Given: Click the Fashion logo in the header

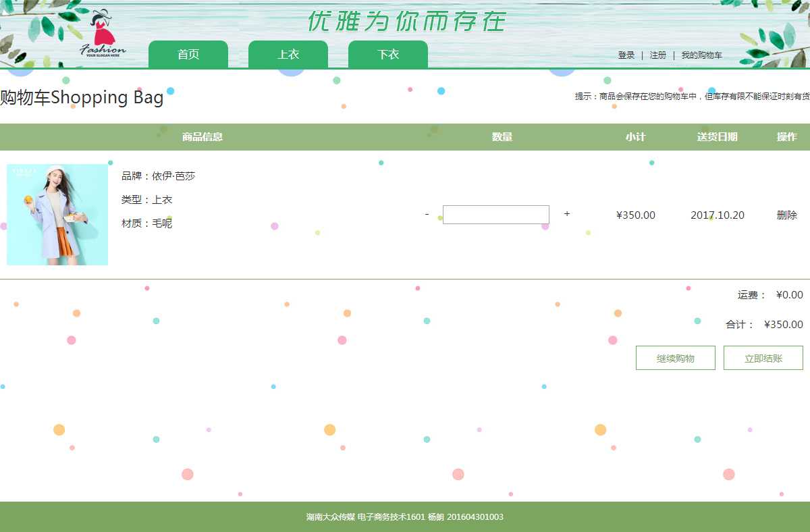Looking at the screenshot, I should tap(103, 35).
